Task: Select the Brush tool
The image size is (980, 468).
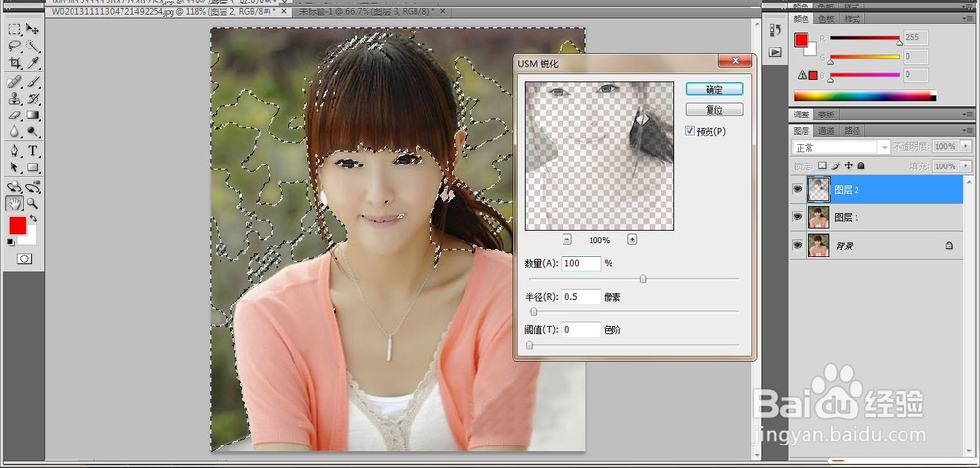Action: click(33, 82)
